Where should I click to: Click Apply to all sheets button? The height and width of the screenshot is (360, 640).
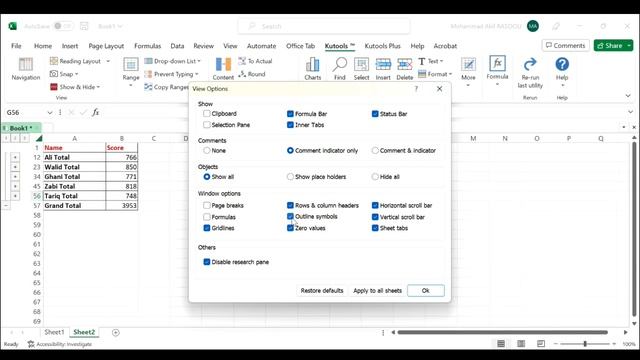tap(378, 291)
